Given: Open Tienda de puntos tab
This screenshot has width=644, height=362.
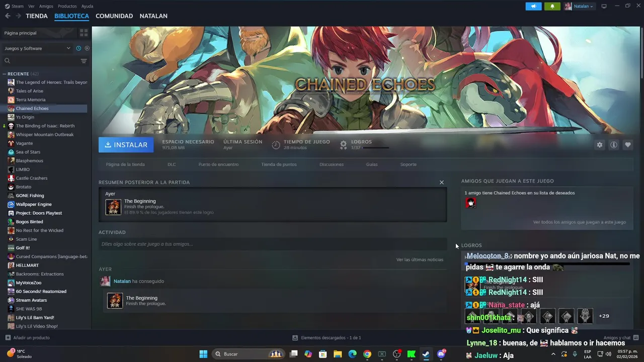Looking at the screenshot, I should (279, 164).
